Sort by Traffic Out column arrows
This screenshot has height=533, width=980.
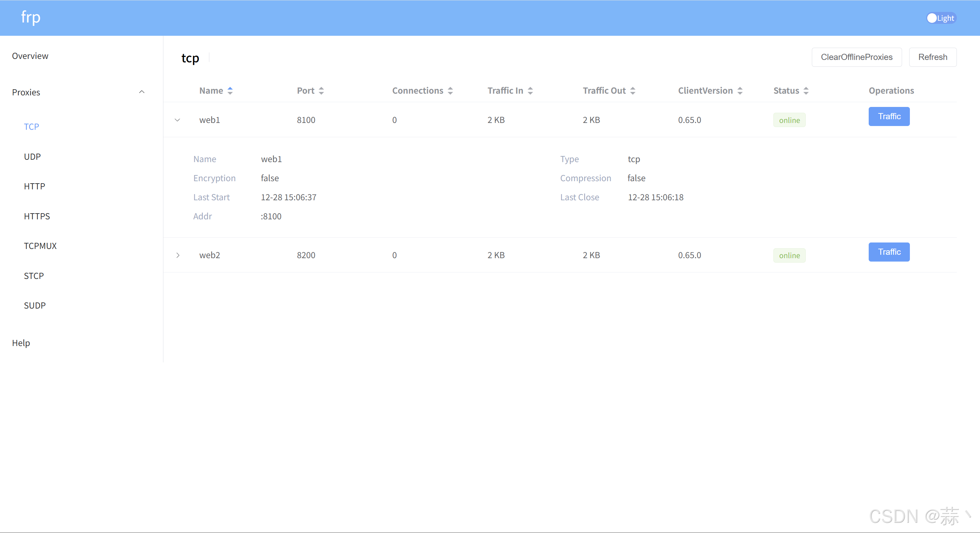coord(633,91)
